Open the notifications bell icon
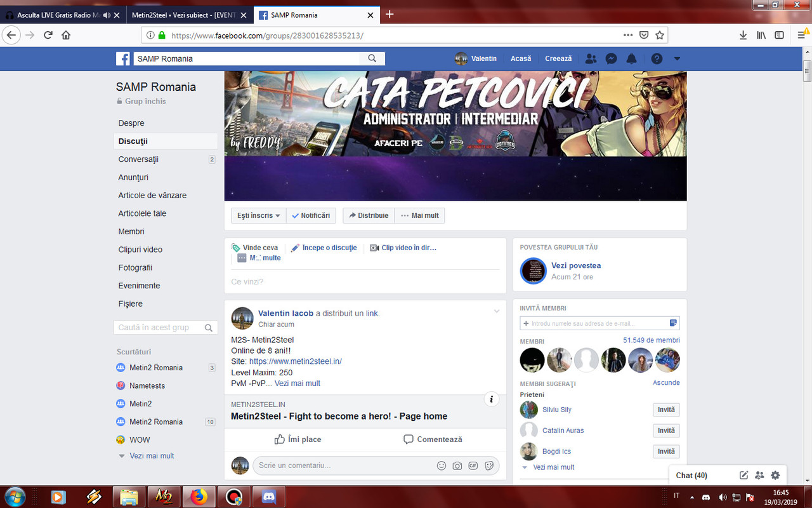The image size is (812, 508). coord(631,58)
